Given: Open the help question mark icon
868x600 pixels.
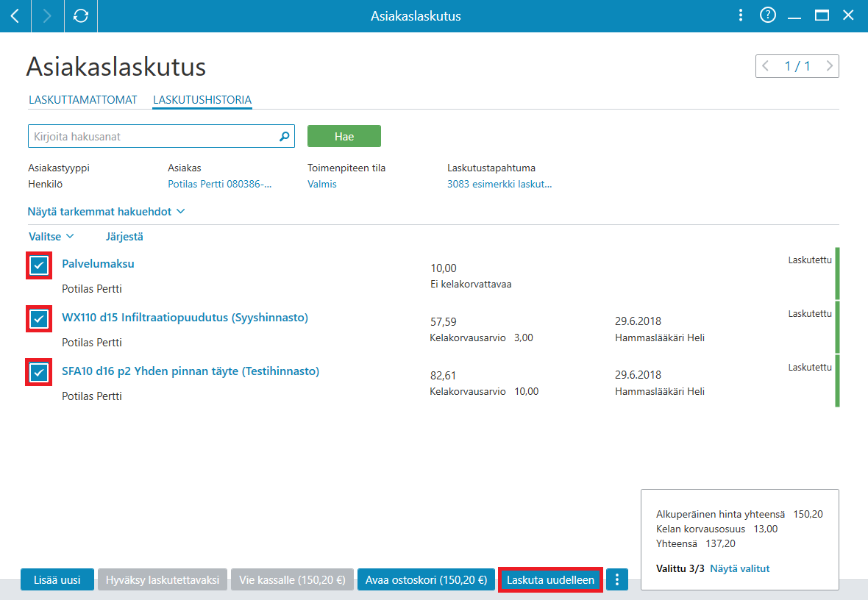Looking at the screenshot, I should coord(768,15).
